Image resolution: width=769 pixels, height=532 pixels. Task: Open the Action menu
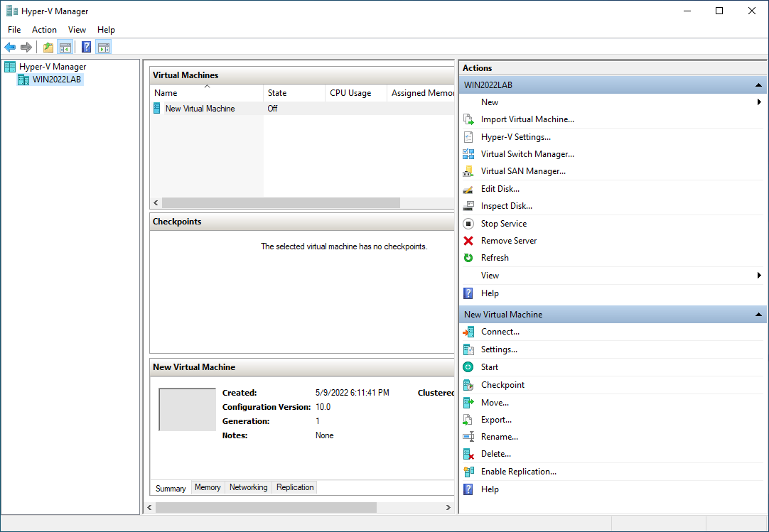pyautogui.click(x=44, y=29)
